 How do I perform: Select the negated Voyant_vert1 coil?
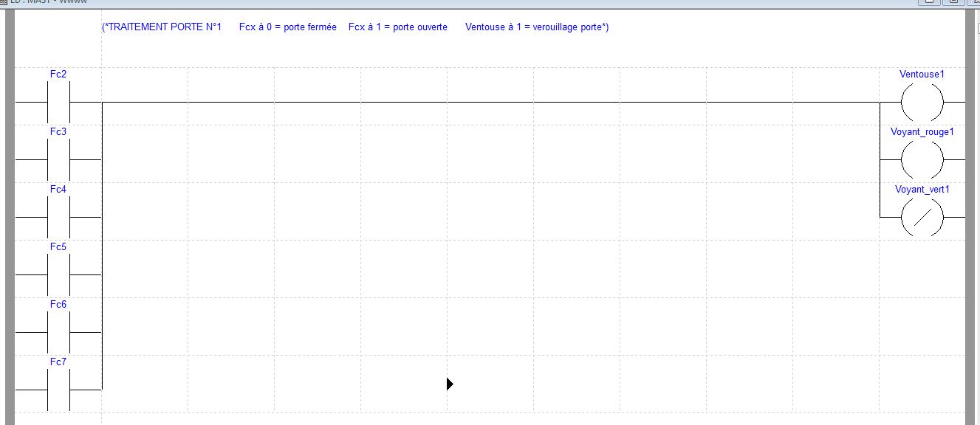(x=922, y=218)
